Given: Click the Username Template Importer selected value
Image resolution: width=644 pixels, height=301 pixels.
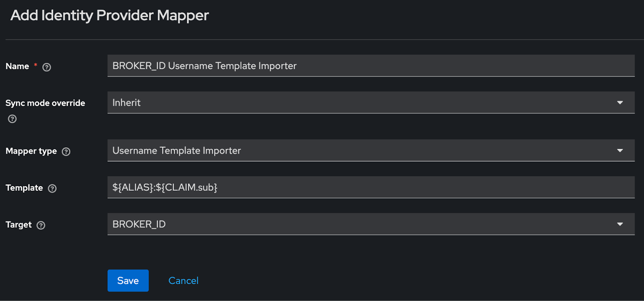Looking at the screenshot, I should [x=177, y=150].
